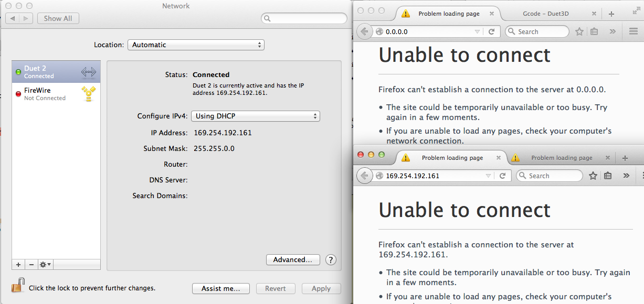Show URL history dropdown for 0.0.0.0
This screenshot has width=644, height=304.
477,31
